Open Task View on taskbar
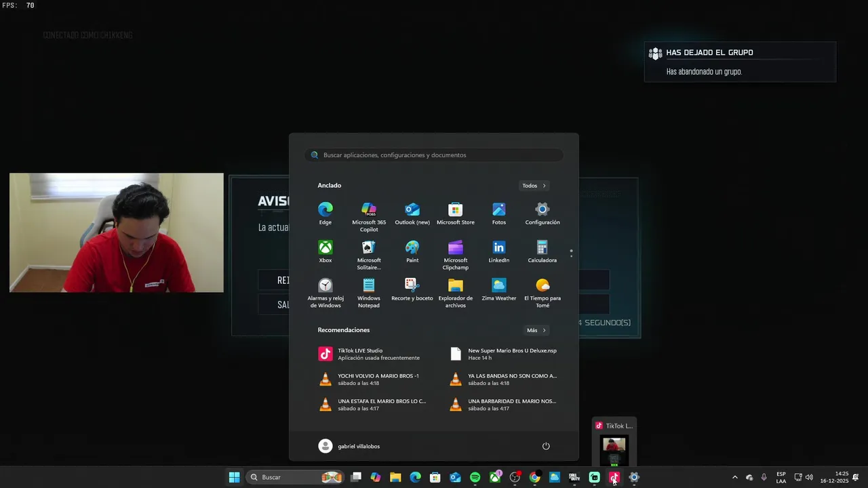The image size is (868, 488). click(356, 477)
